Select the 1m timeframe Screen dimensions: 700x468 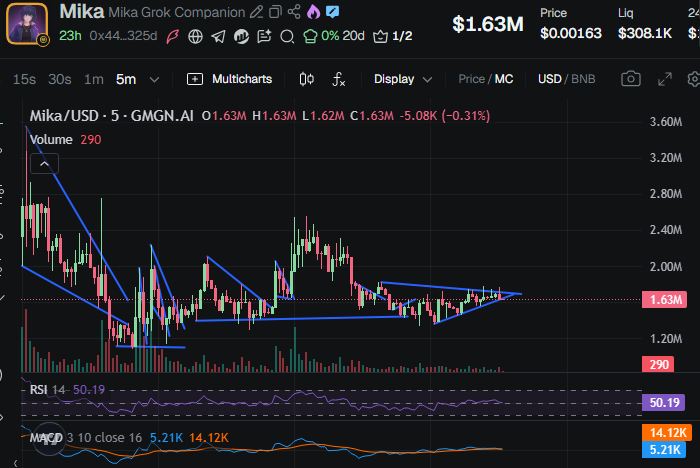click(x=94, y=79)
